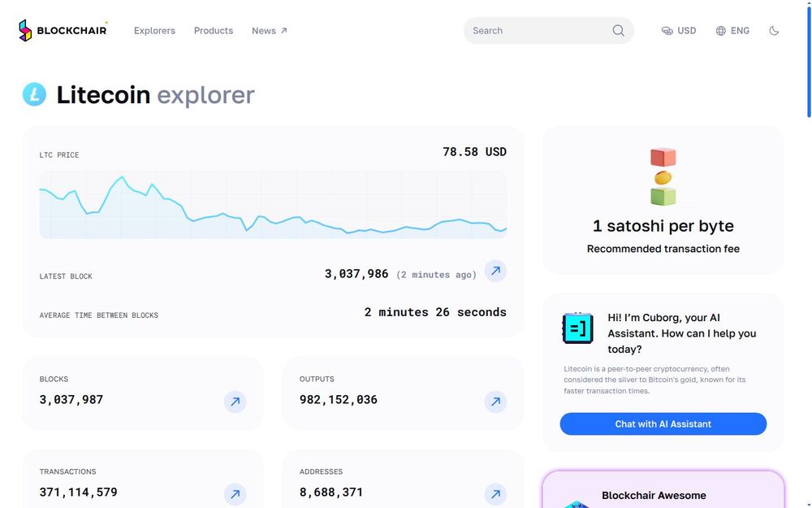
Task: Open the USD currency selector
Action: coord(679,31)
